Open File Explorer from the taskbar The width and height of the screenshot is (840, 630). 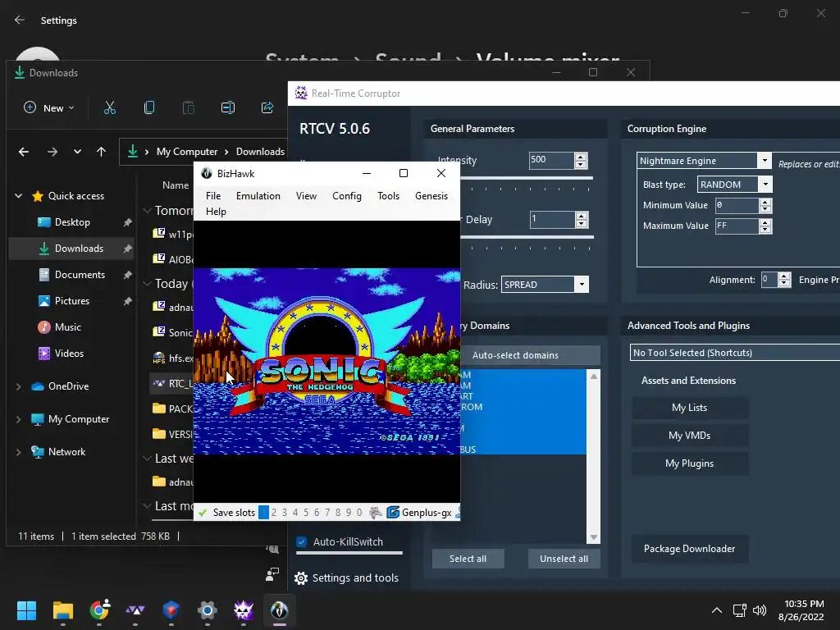pos(62,610)
